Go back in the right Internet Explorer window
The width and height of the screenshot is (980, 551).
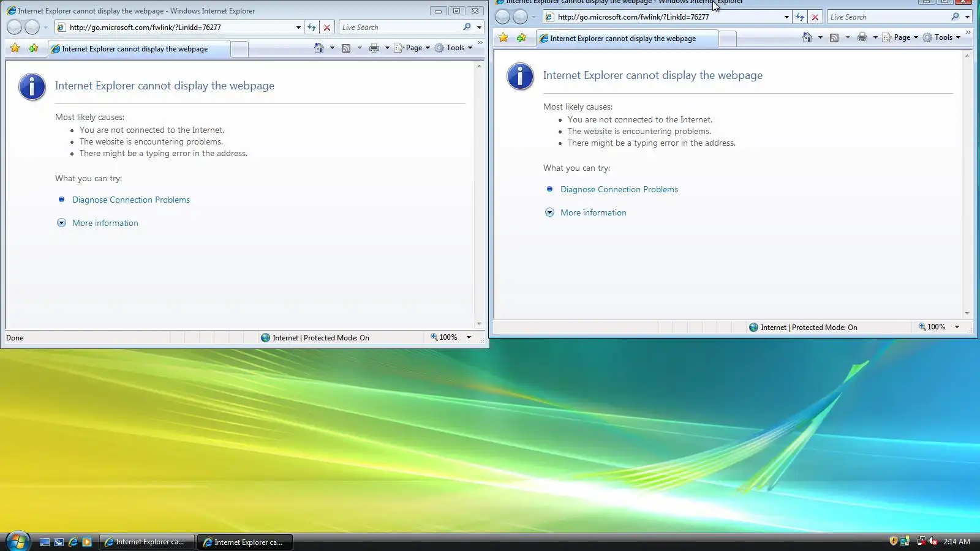click(503, 17)
